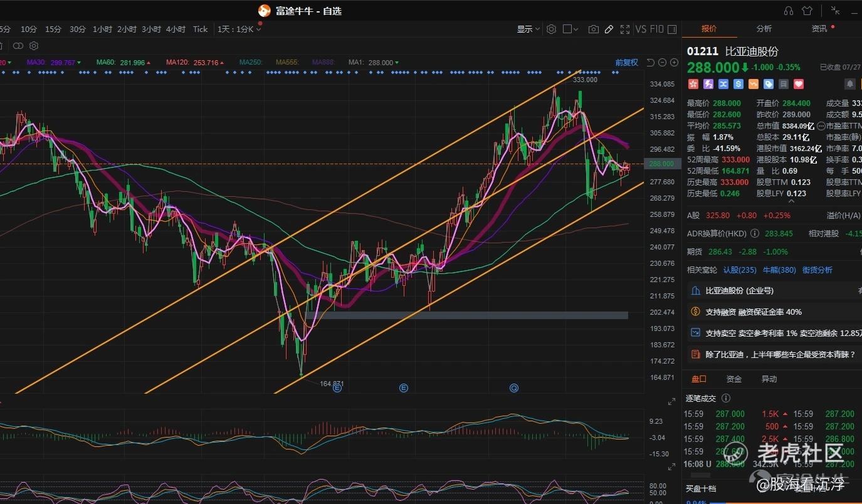The height and width of the screenshot is (504, 862).
Task: Take a chart screenshot with the camera icon
Action: [x=593, y=29]
